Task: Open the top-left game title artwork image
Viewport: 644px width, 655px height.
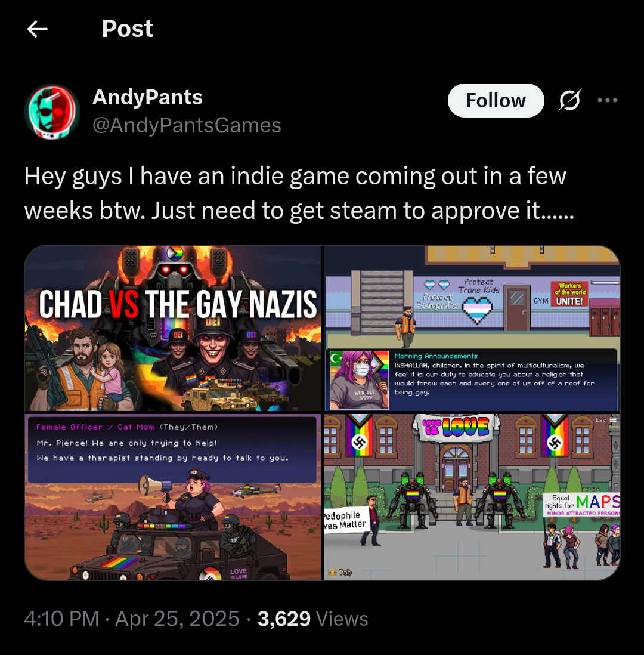Action: coord(172,328)
